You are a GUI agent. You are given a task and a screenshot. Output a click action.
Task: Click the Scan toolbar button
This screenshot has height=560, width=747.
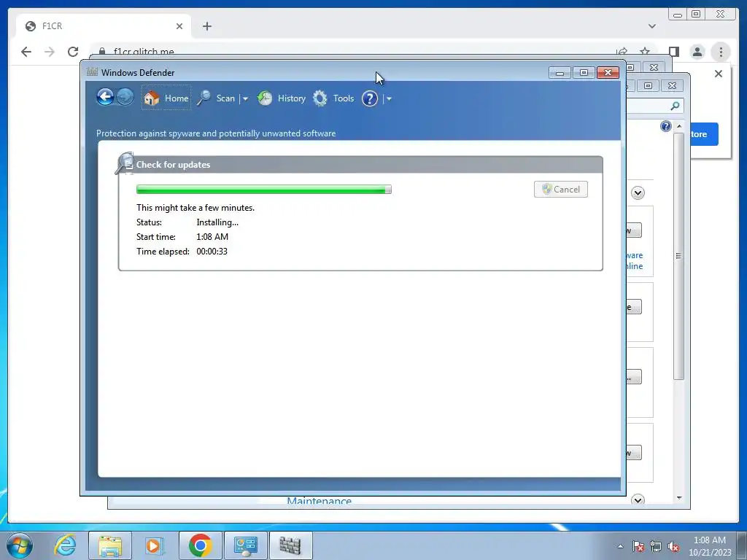[216, 98]
